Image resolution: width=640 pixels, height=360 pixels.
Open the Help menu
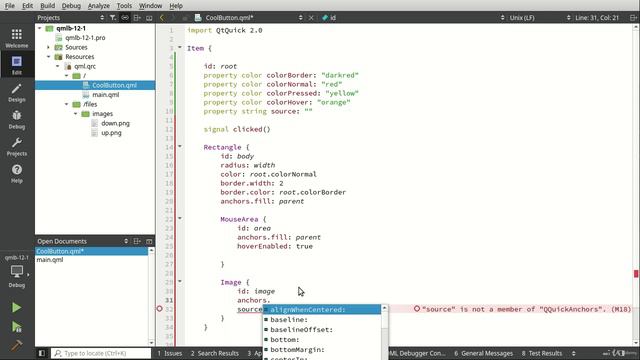coord(176,6)
